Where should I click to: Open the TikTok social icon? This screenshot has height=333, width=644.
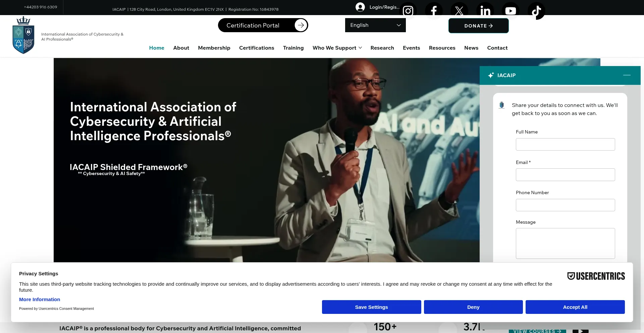(536, 11)
